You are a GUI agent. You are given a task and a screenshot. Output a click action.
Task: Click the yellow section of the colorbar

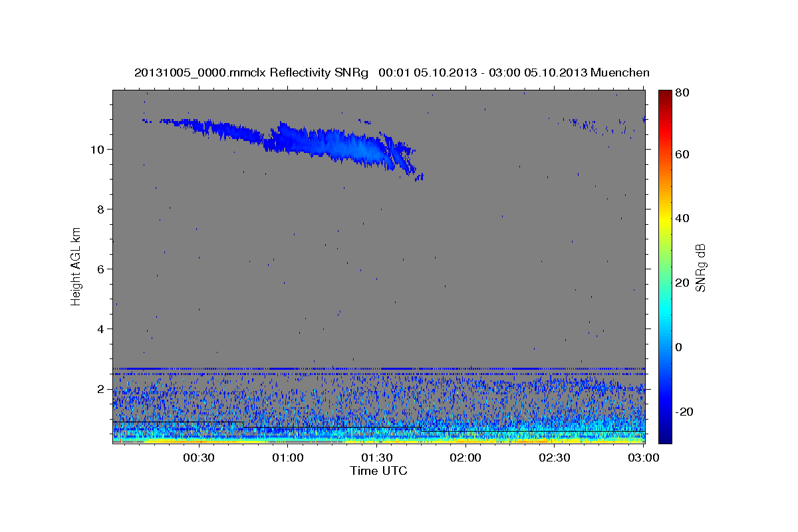(x=665, y=219)
